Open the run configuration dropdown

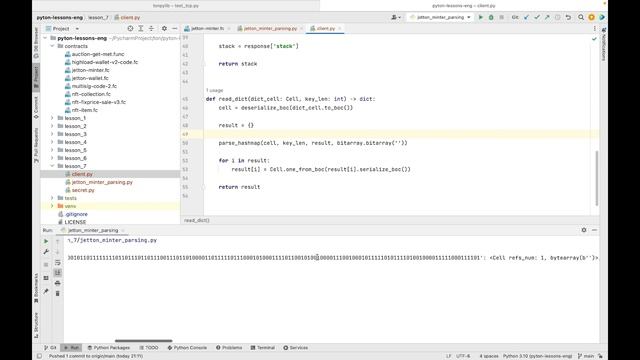440,17
